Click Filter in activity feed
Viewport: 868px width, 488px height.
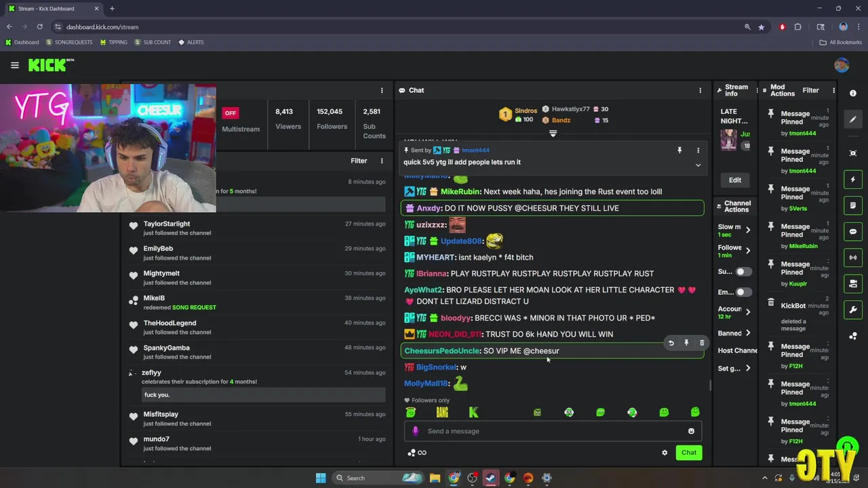coord(359,161)
